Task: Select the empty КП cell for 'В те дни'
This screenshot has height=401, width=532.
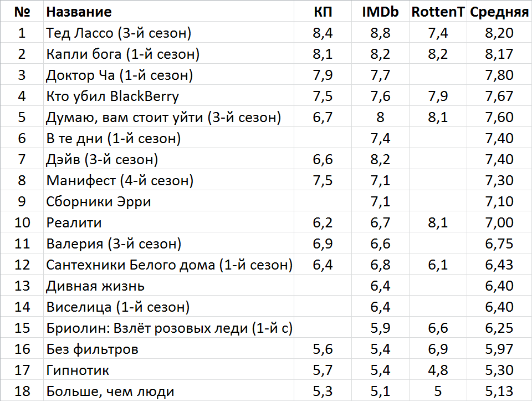Action: (x=323, y=138)
